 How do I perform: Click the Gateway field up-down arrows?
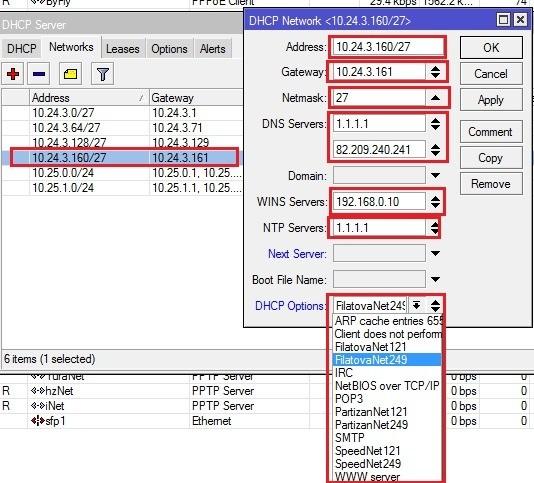tap(435, 72)
